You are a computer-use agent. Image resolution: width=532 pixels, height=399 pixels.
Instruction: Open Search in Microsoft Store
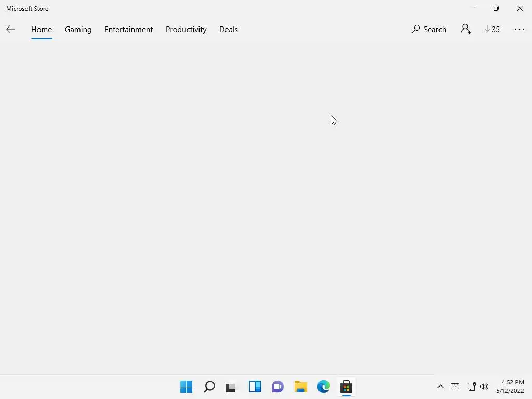429,30
